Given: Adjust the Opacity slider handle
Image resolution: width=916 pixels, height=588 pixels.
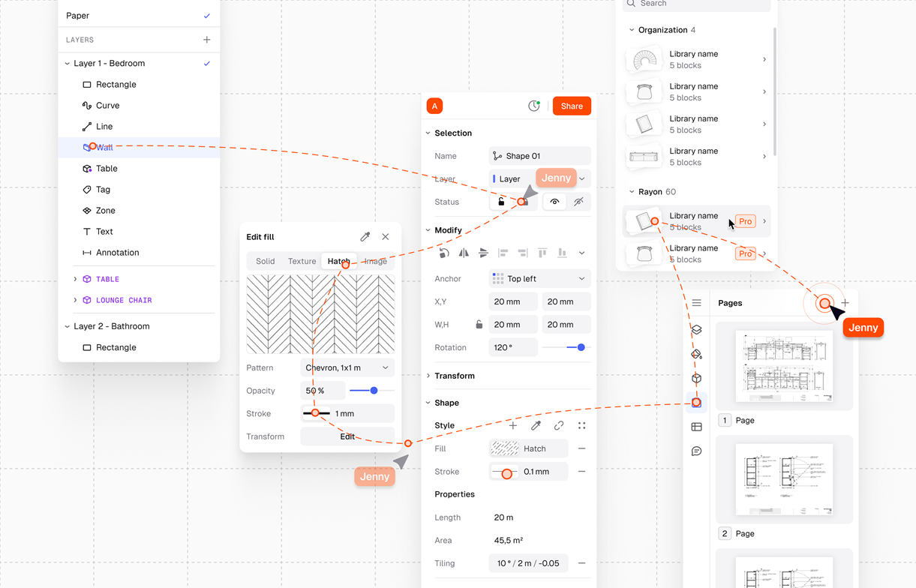Looking at the screenshot, I should coord(374,391).
